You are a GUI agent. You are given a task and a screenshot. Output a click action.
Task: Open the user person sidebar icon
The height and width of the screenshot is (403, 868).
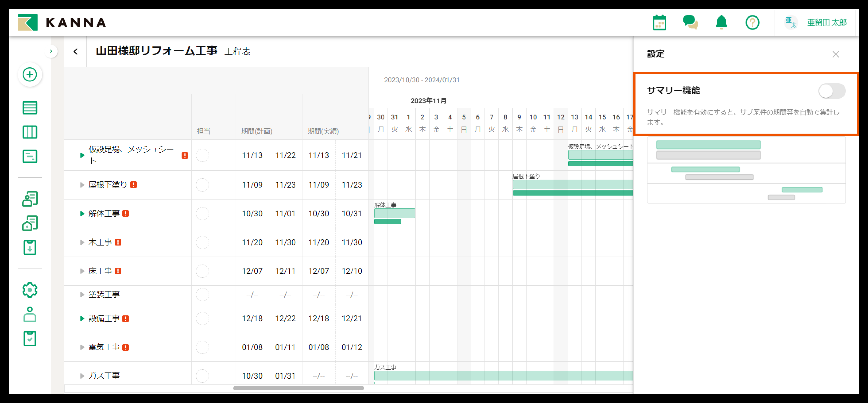pos(30,315)
